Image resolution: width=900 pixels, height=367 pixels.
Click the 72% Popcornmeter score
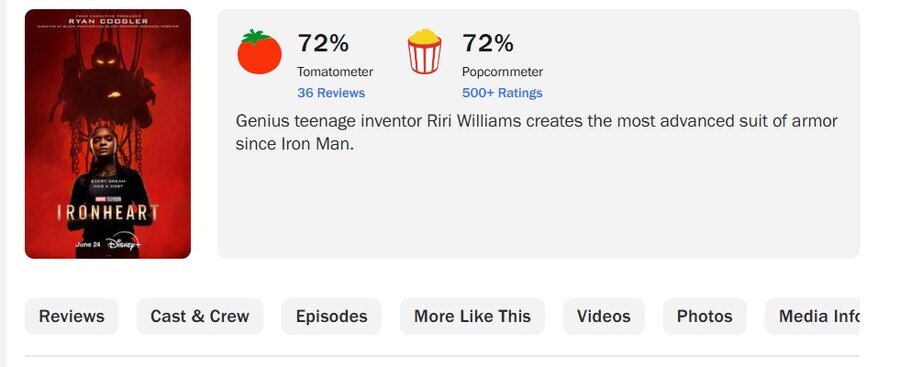[x=488, y=43]
